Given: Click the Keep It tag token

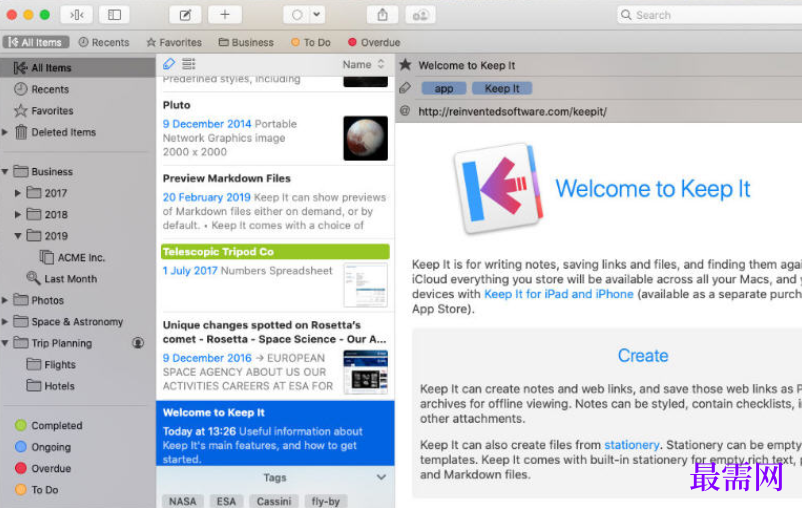Looking at the screenshot, I should coord(502,89).
